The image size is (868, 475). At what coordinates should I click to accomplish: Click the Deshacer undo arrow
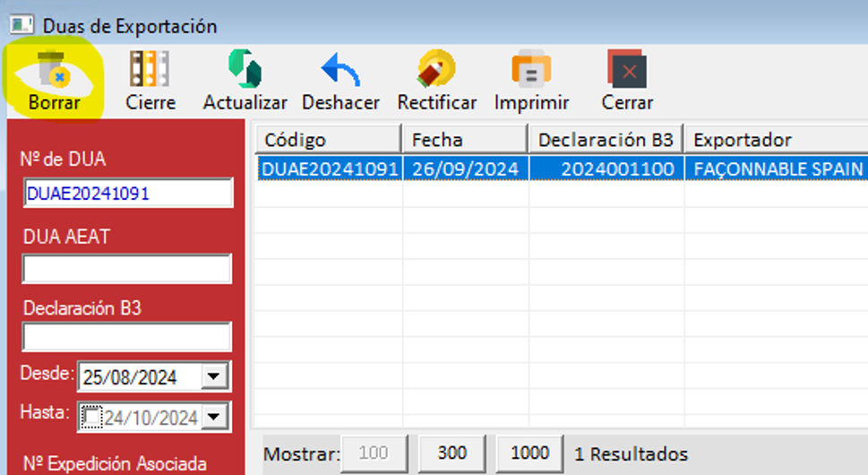point(340,70)
